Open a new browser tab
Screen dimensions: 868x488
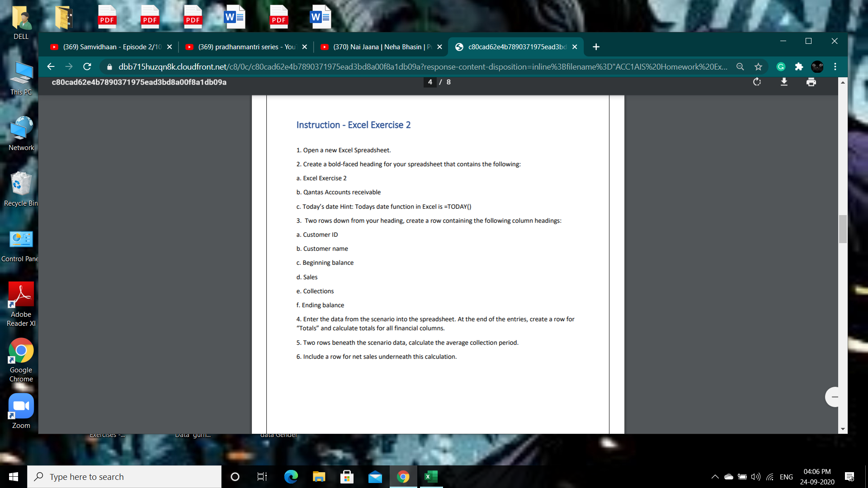[596, 47]
